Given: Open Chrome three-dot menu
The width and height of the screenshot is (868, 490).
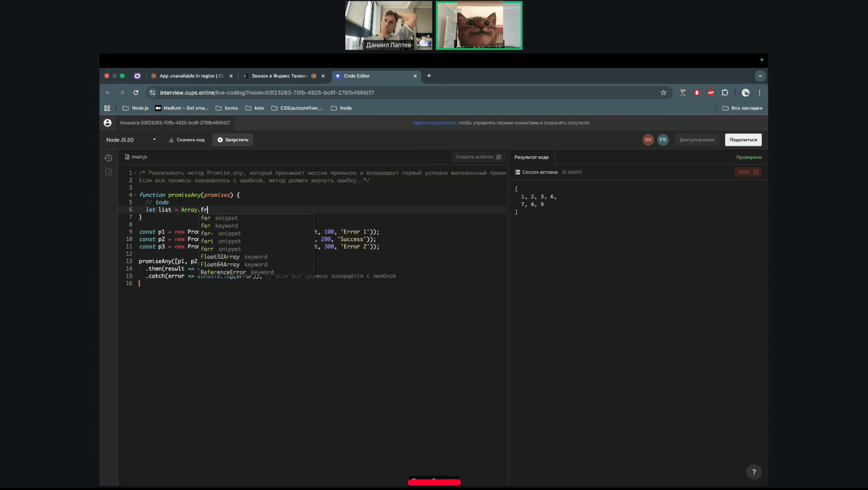Looking at the screenshot, I should click(759, 93).
